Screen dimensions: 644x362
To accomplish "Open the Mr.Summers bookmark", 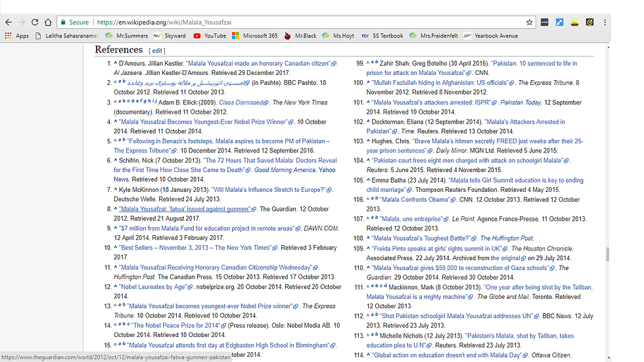I will point(127,35).
